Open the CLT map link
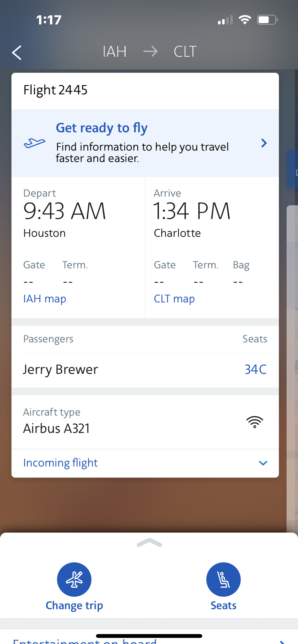This screenshot has width=298, height=644. pos(174,299)
